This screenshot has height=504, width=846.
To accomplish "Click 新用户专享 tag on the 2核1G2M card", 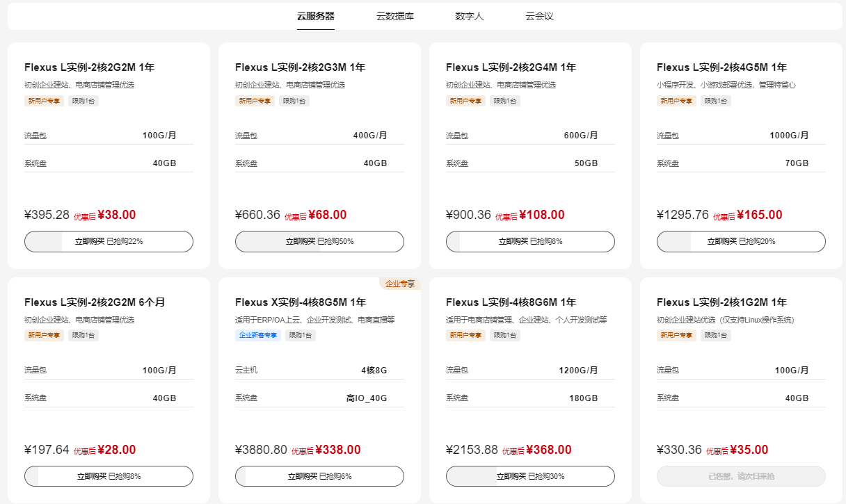I will click(x=676, y=336).
